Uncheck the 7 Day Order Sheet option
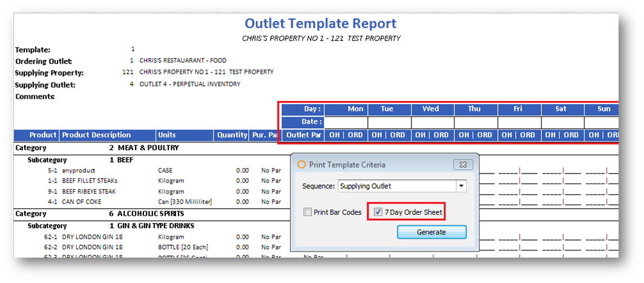The image size is (644, 283). pos(378,212)
